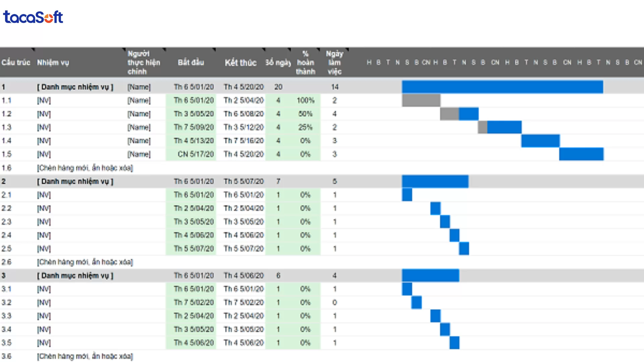The image size is (644, 362).
Task: Click the long blue bar for category 1
Action: point(502,87)
